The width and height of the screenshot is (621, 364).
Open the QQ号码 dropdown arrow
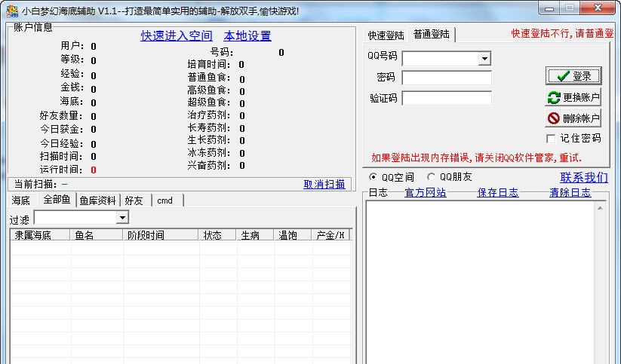(484, 59)
